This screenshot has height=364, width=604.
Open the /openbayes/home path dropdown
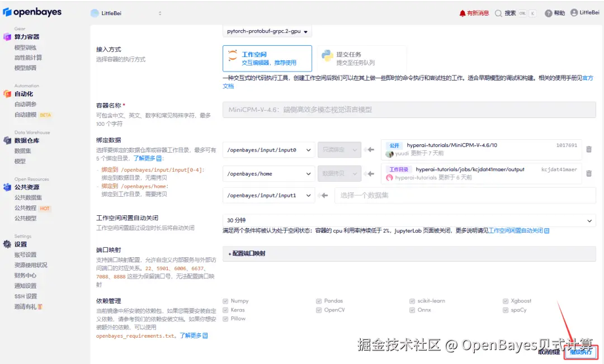[268, 174]
